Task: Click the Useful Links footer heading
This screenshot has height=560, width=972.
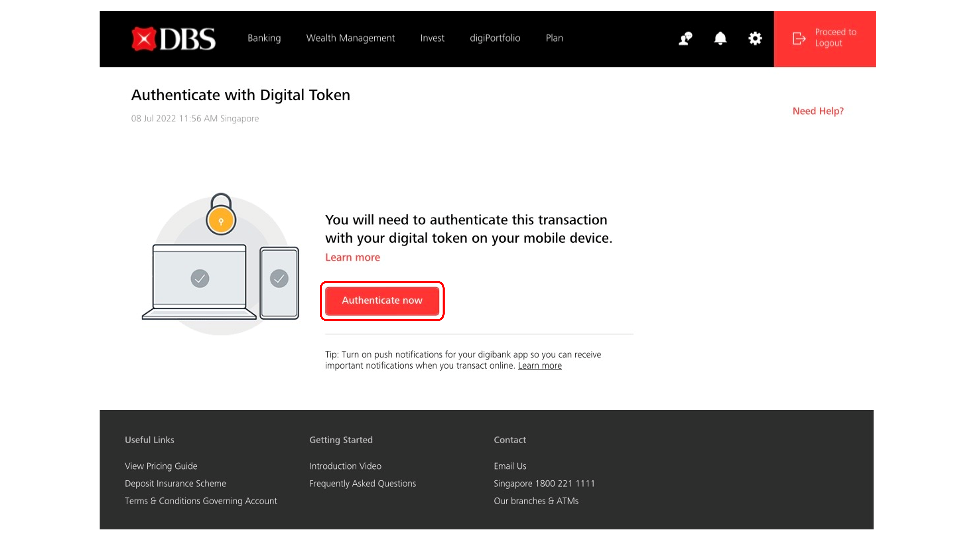Action: [149, 440]
